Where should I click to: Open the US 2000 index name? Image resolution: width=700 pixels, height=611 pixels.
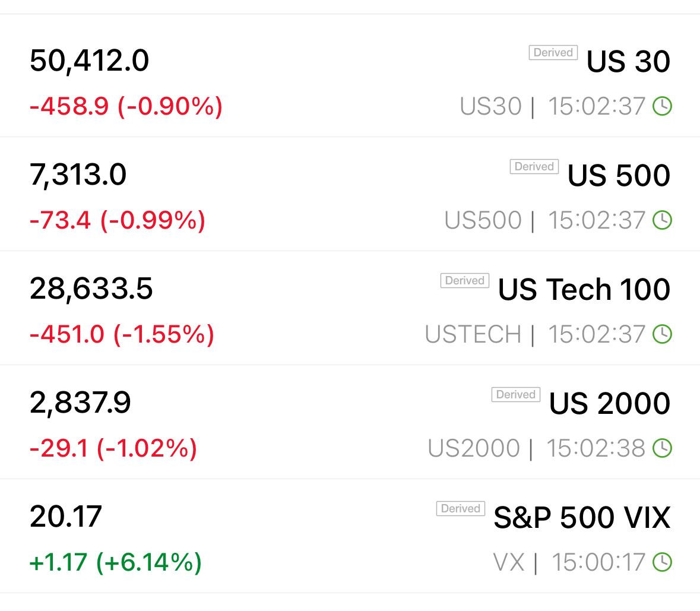(609, 403)
